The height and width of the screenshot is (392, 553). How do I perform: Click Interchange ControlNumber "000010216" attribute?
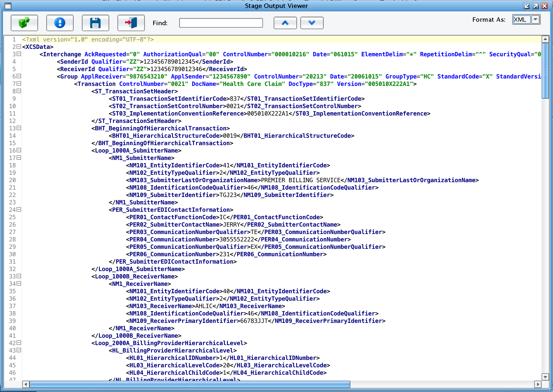coord(266,54)
